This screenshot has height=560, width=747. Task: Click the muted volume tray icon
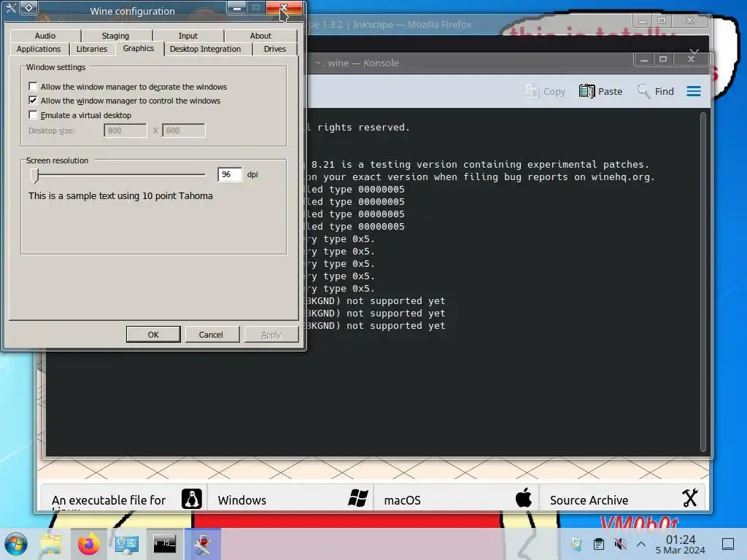(620, 543)
